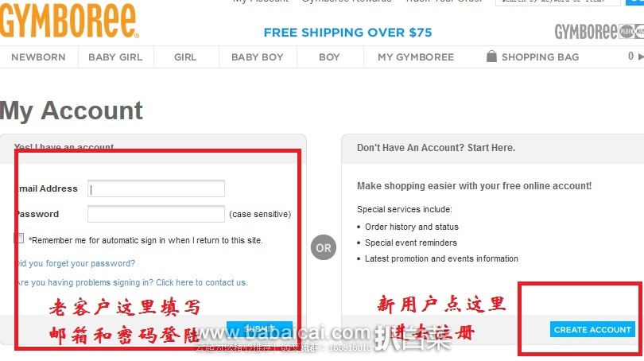
Task: Open the GIRL category menu
Action: [x=185, y=57]
